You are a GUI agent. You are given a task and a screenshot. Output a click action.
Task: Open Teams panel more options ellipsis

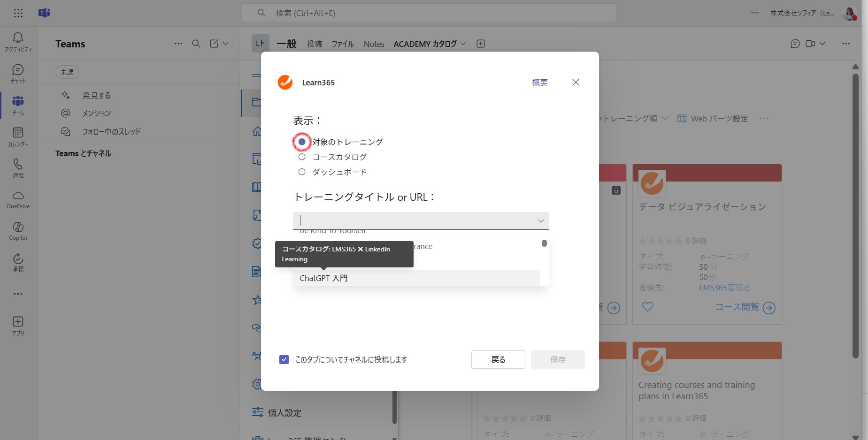point(178,44)
